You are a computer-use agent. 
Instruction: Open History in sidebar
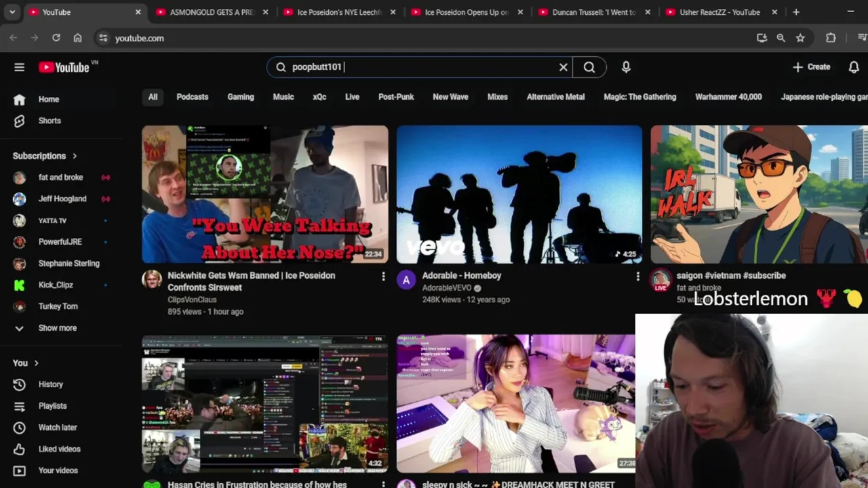(51, 384)
